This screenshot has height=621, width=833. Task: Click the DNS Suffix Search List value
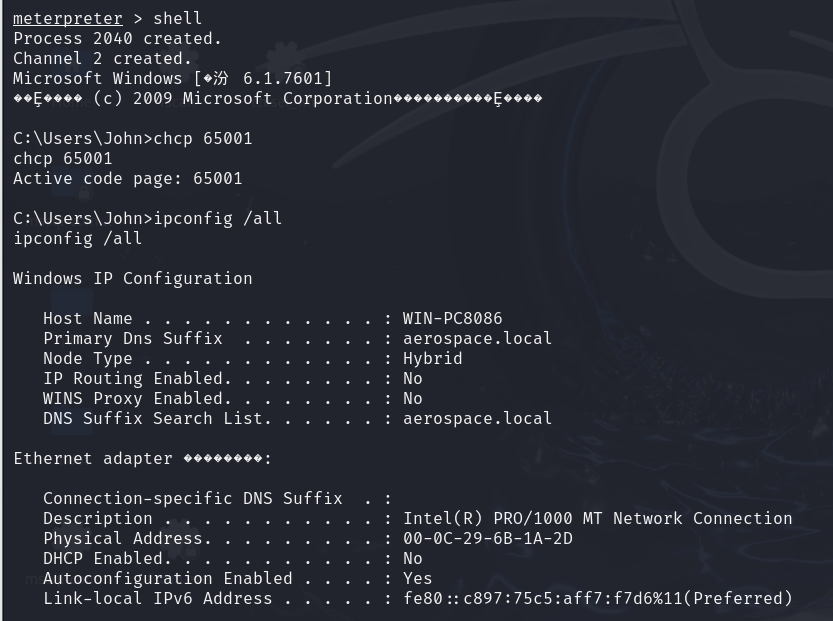[x=477, y=419]
